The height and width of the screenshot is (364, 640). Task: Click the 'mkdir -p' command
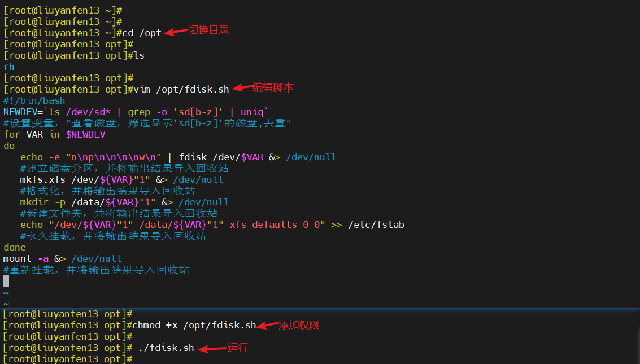[x=43, y=202]
